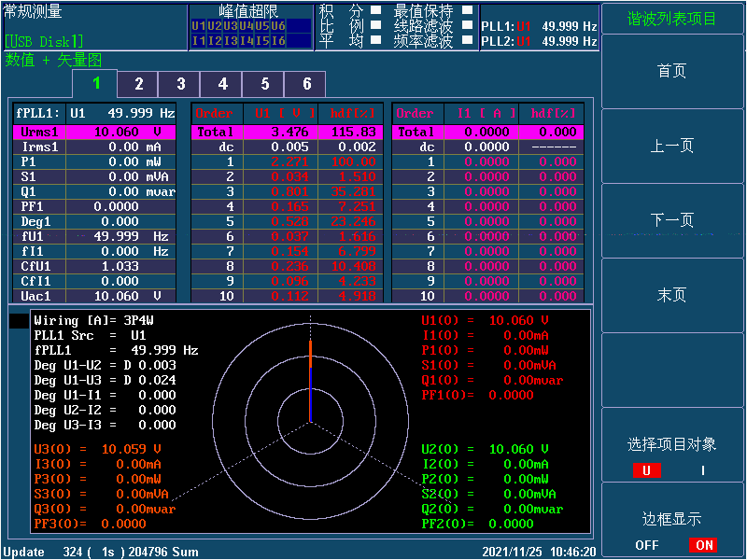
Task: Click the black square beside Wiring [A]
Action: tap(19, 321)
